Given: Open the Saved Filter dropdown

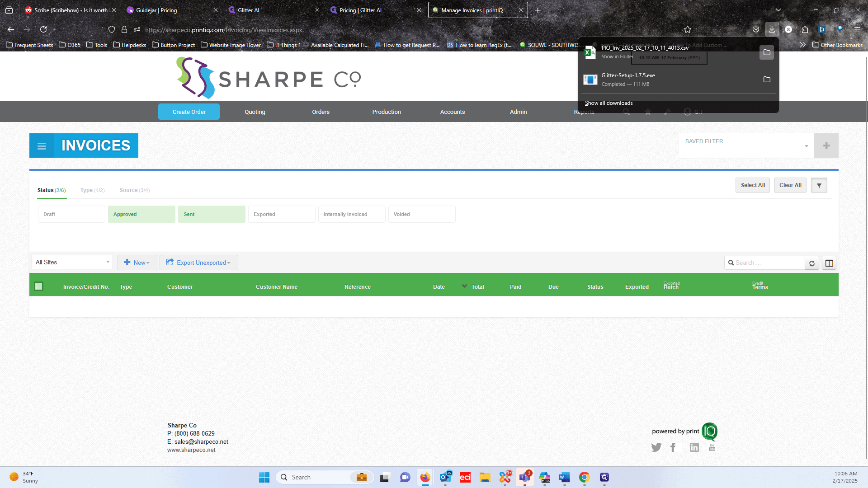Looking at the screenshot, I should click(746, 145).
